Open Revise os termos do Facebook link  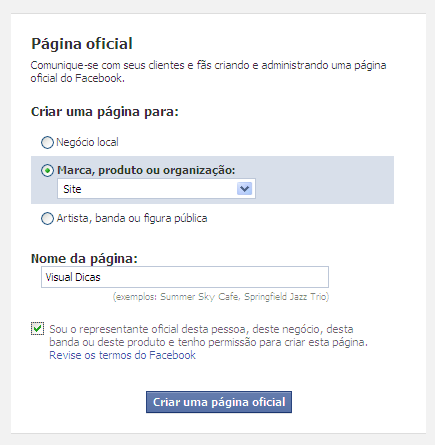[122, 355]
